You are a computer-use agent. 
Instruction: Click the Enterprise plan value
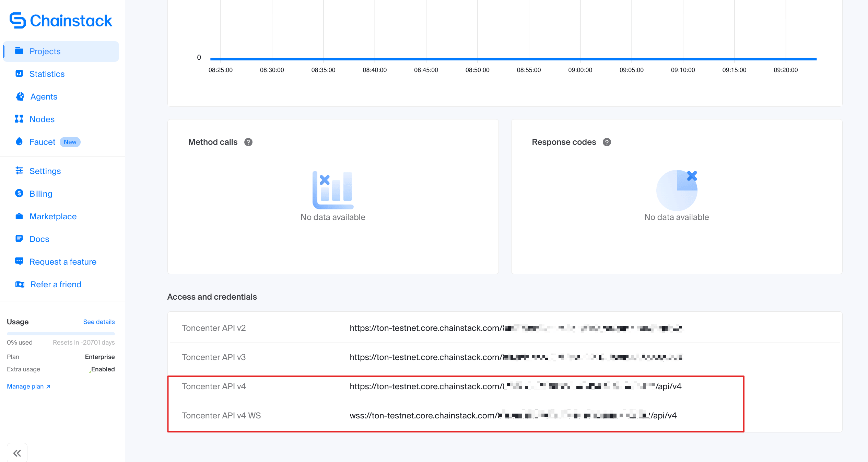tap(100, 357)
